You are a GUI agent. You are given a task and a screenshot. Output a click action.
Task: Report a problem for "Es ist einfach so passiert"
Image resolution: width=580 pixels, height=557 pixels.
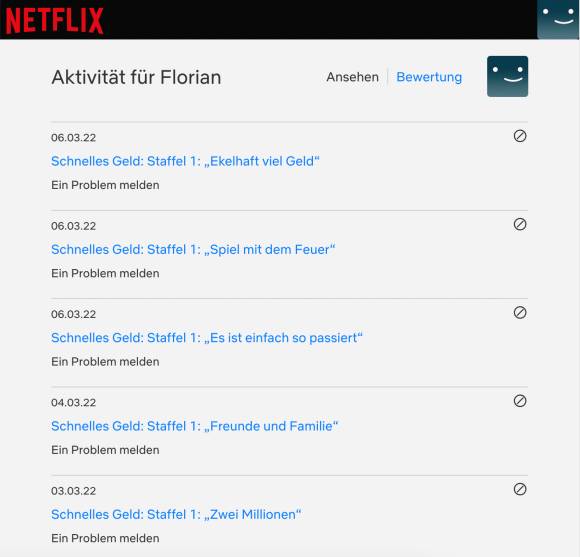(105, 362)
